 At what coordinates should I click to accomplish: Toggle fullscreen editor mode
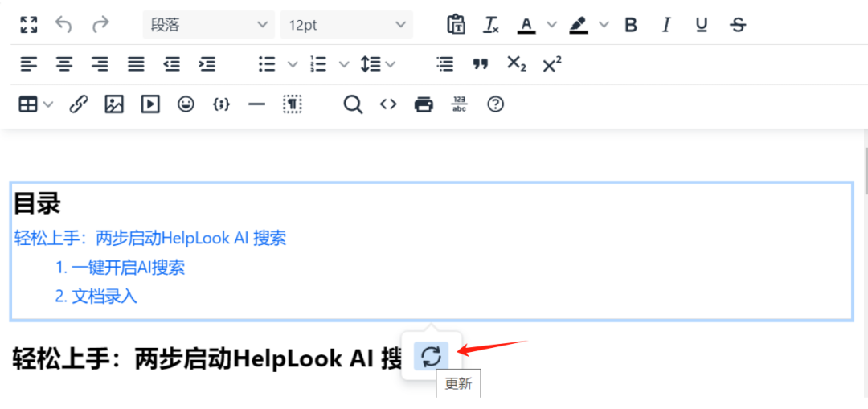coord(29,25)
